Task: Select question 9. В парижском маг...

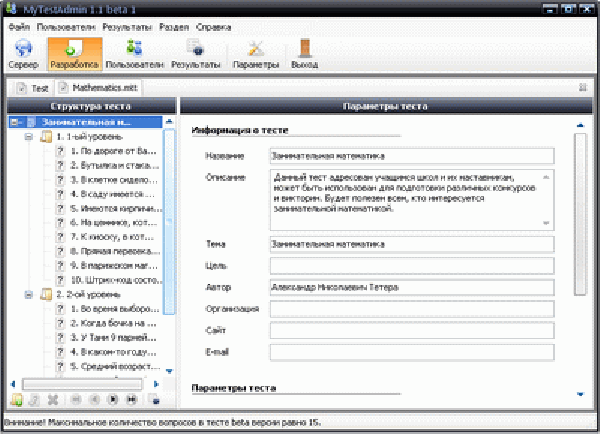Action: pyautogui.click(x=114, y=266)
